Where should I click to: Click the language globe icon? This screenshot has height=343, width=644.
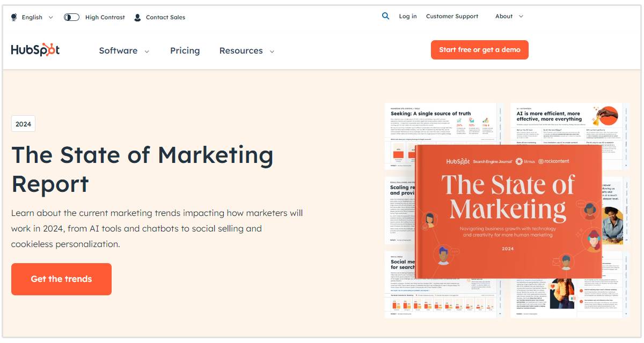14,17
